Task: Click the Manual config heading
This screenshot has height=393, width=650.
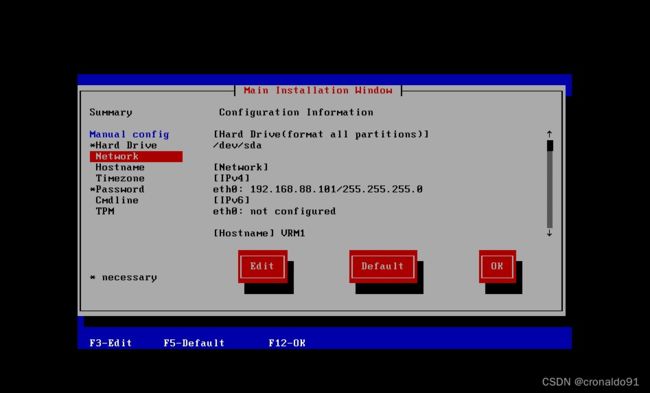Action: point(129,134)
